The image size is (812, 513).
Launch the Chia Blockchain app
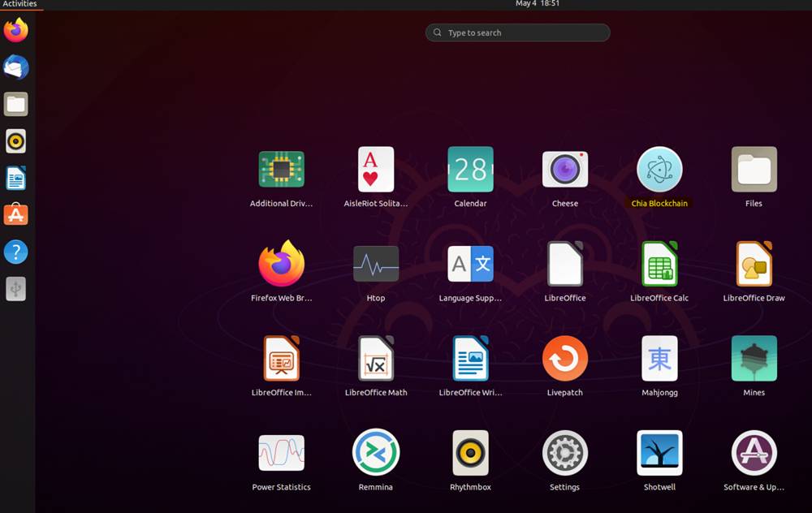(x=659, y=170)
